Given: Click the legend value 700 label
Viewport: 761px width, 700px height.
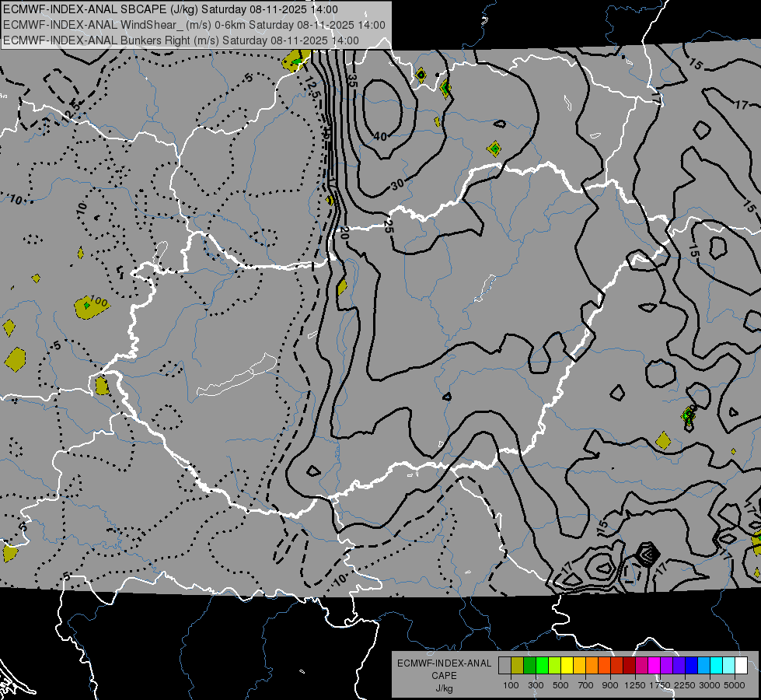Looking at the screenshot, I should coord(586,685).
